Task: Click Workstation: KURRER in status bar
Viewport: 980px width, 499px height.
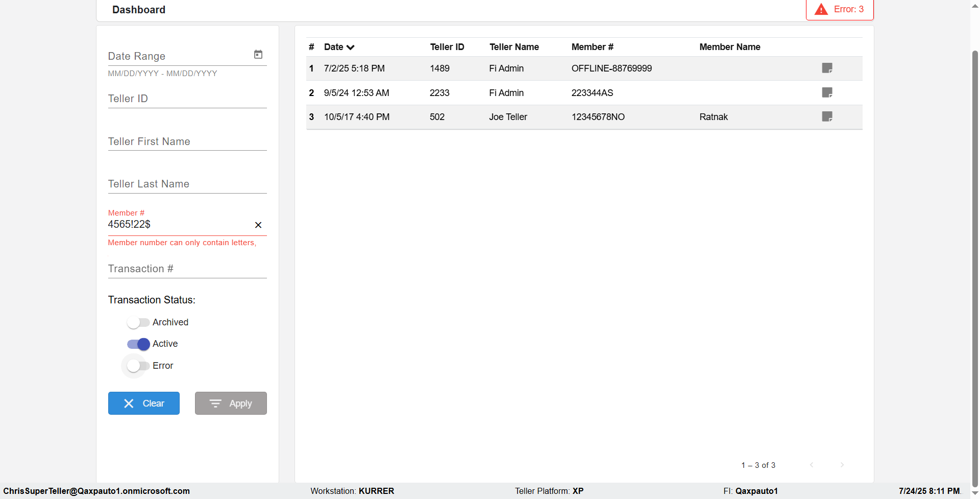Action: pyautogui.click(x=352, y=491)
